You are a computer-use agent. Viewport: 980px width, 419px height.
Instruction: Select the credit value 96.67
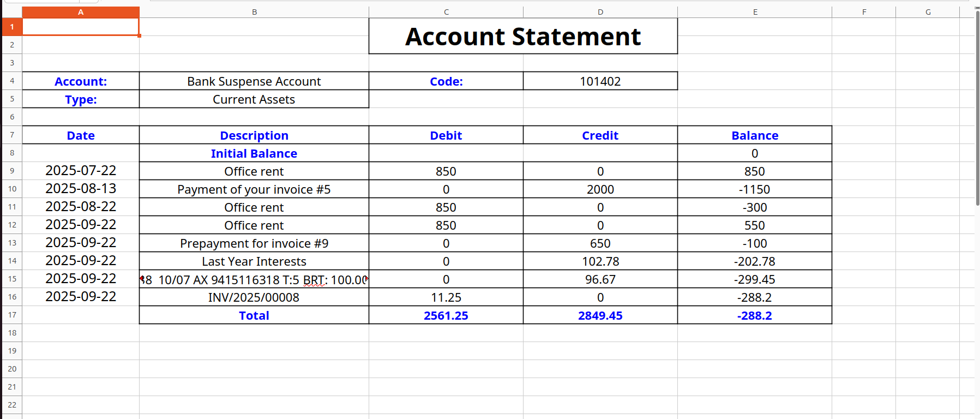coord(600,279)
